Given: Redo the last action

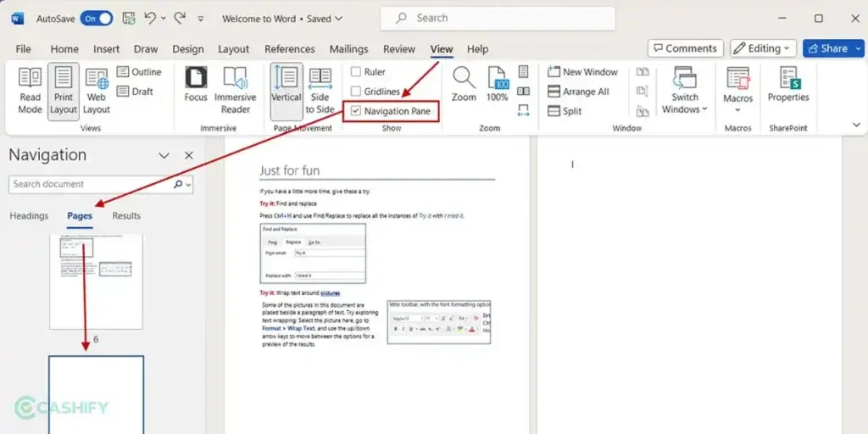Looking at the screenshot, I should point(180,19).
